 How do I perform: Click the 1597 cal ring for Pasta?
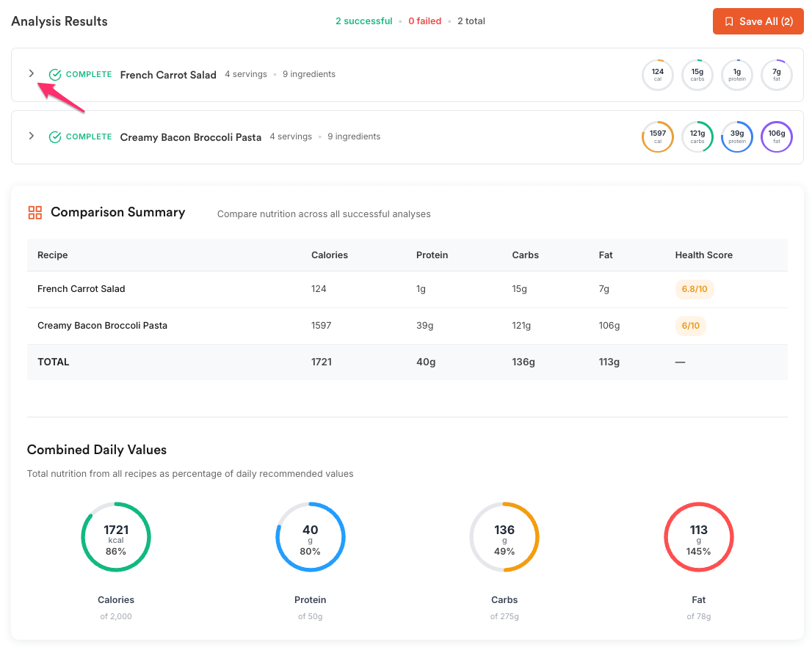tap(657, 136)
